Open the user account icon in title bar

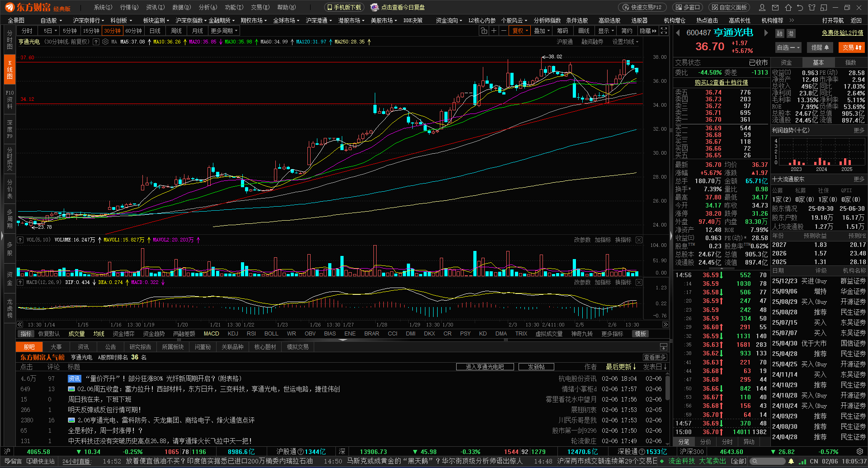click(762, 7)
